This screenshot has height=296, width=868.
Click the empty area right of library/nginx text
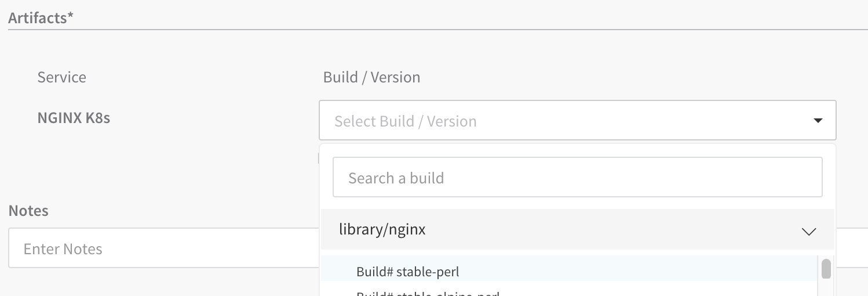pyautogui.click(x=608, y=230)
